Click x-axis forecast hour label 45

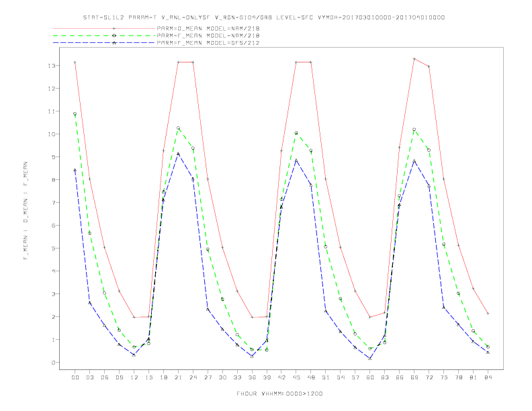(x=296, y=377)
